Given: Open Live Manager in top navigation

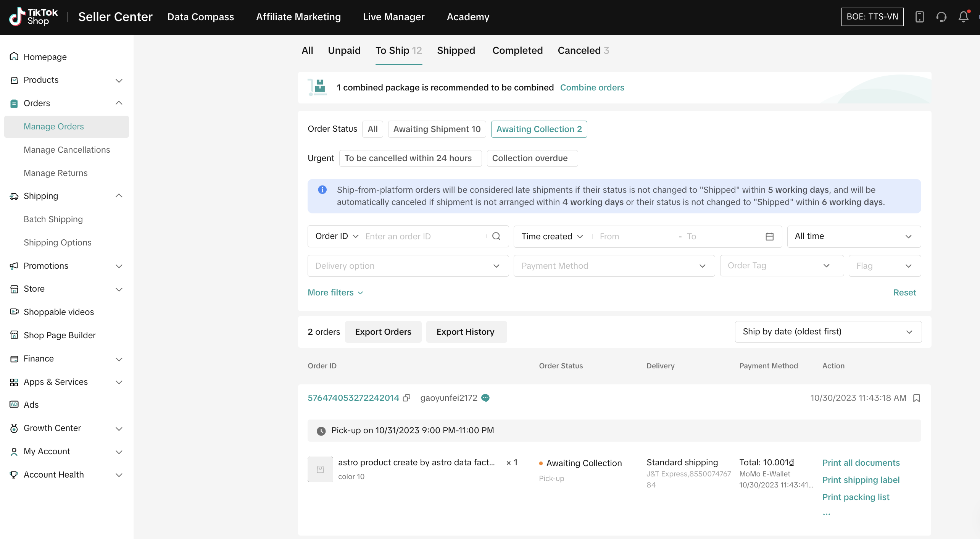Looking at the screenshot, I should click(x=394, y=17).
